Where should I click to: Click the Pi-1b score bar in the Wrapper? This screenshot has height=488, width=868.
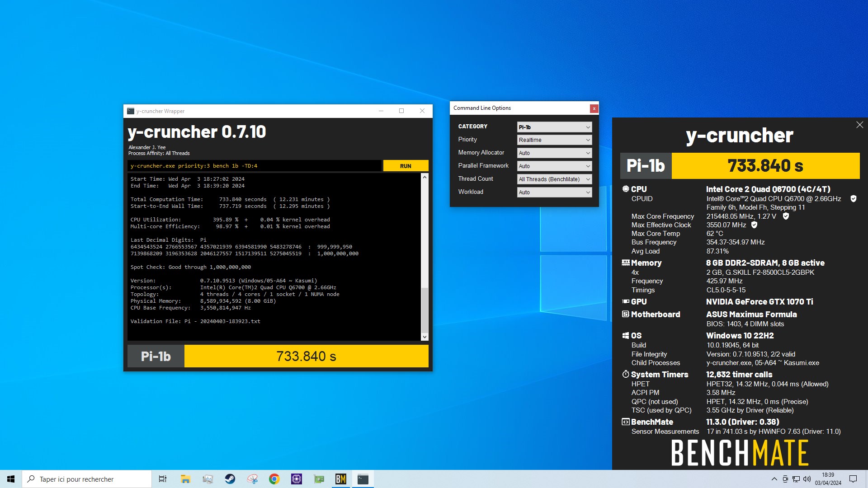tap(278, 356)
